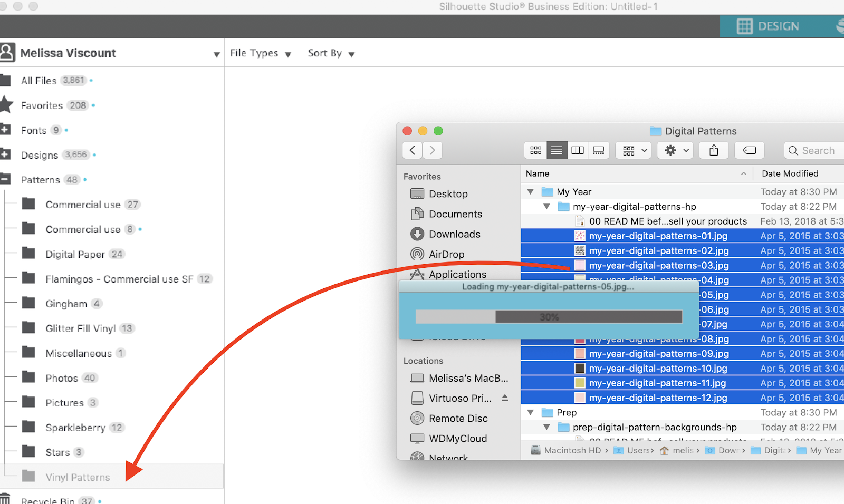Select the Stars folder icon
844x504 pixels.
point(28,452)
